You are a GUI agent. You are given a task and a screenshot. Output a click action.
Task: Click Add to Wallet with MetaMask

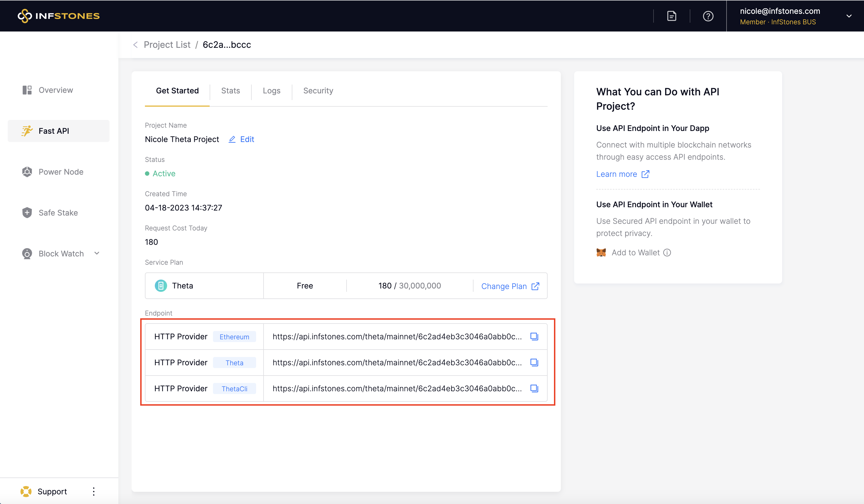[x=635, y=253]
